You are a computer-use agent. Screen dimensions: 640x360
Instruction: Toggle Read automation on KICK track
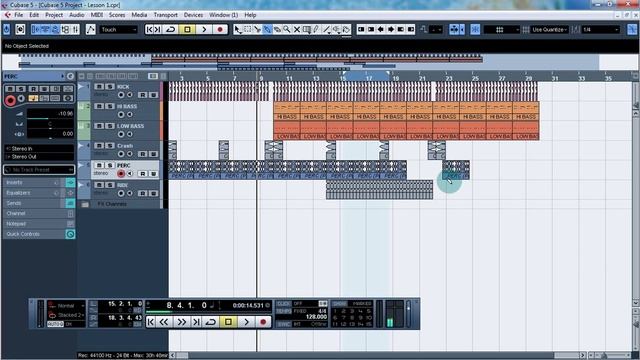(142, 95)
